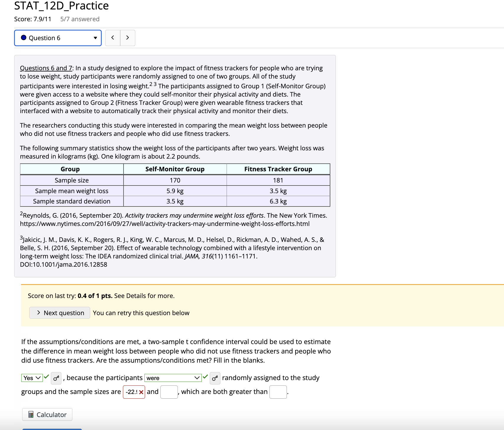Click the green checkmark next to the Yes dropdown
The image size is (504, 430).
(46, 377)
